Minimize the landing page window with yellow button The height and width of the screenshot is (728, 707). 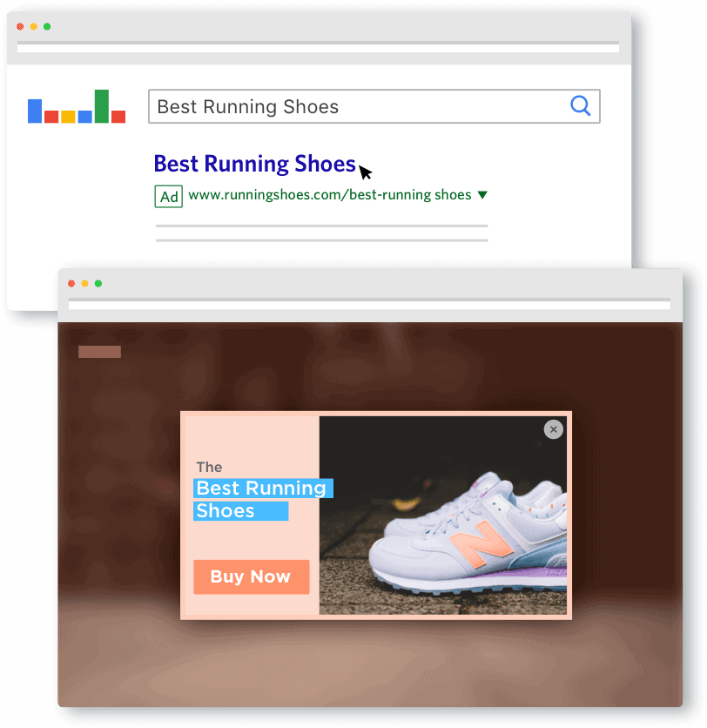click(x=85, y=284)
